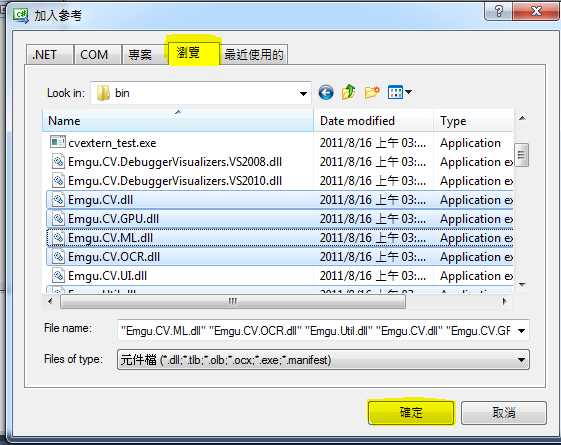Click the modified date of Emgu.CV.GPU.dll
This screenshot has width=561, height=445.
click(x=373, y=219)
